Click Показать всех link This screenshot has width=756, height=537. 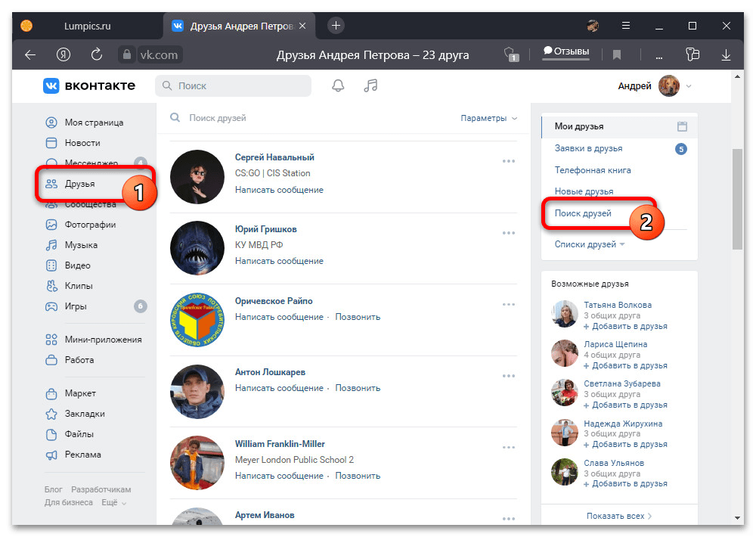tap(619, 517)
